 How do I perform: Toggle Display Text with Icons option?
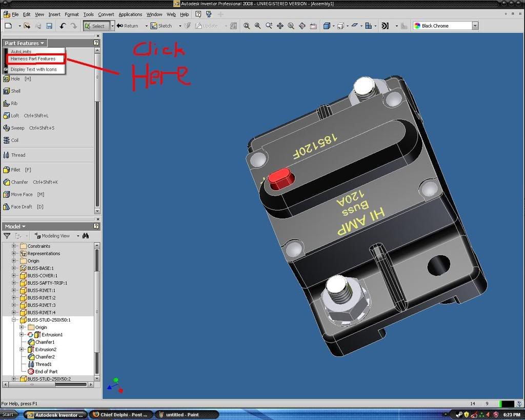[x=33, y=69]
